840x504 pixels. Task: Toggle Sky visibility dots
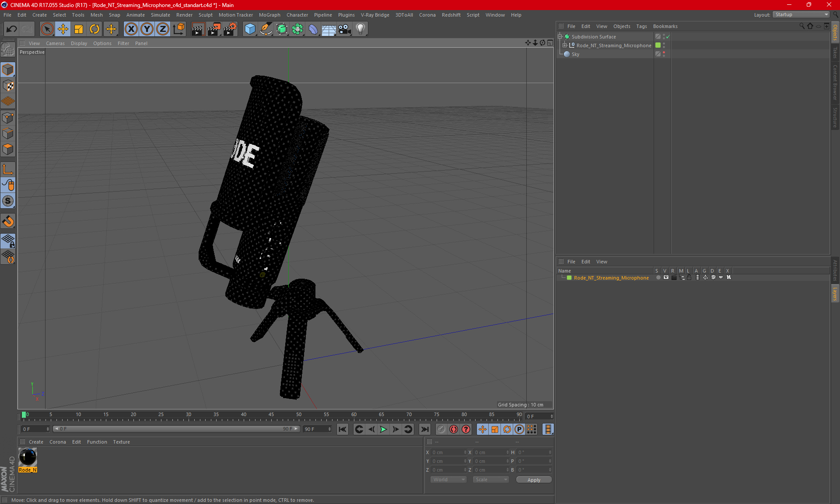(664, 54)
